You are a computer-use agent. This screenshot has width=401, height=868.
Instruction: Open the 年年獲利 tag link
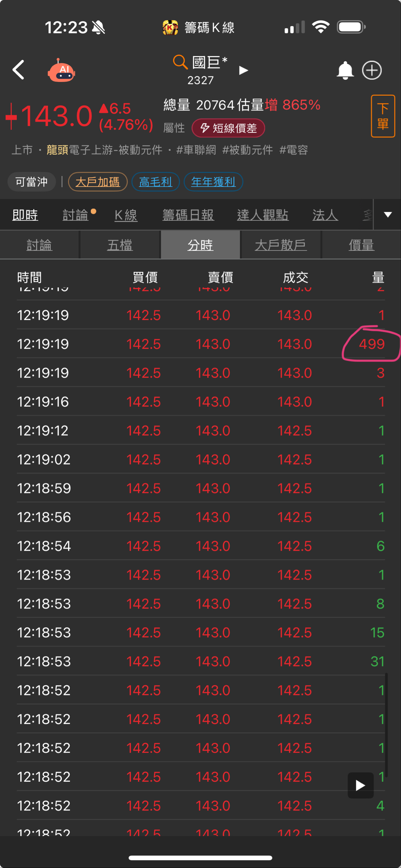point(213,182)
